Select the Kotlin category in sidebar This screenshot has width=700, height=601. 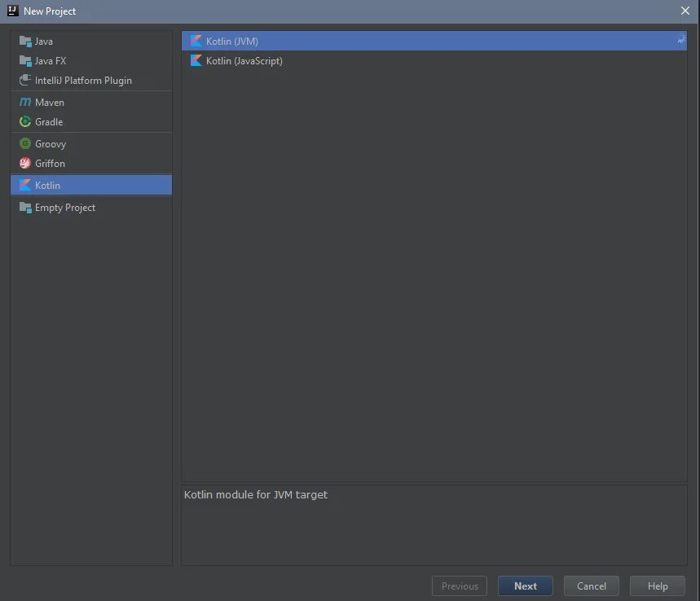[91, 185]
